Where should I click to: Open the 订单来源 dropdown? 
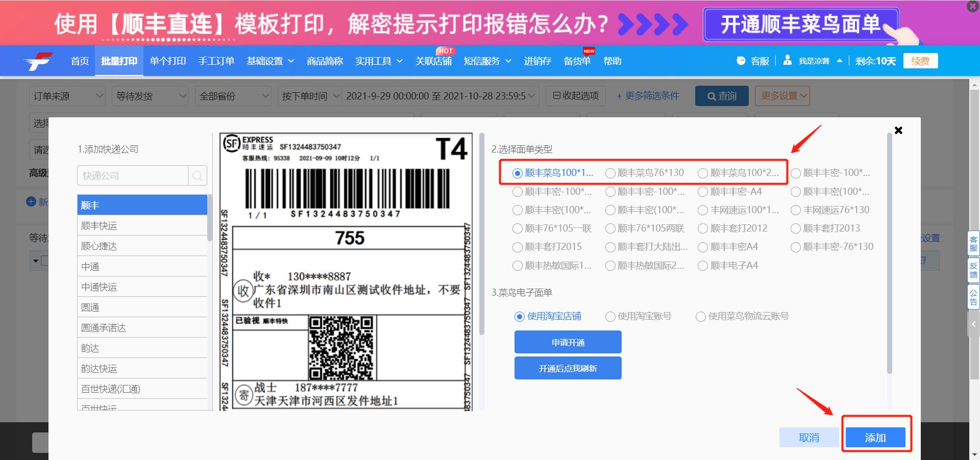pyautogui.click(x=67, y=96)
